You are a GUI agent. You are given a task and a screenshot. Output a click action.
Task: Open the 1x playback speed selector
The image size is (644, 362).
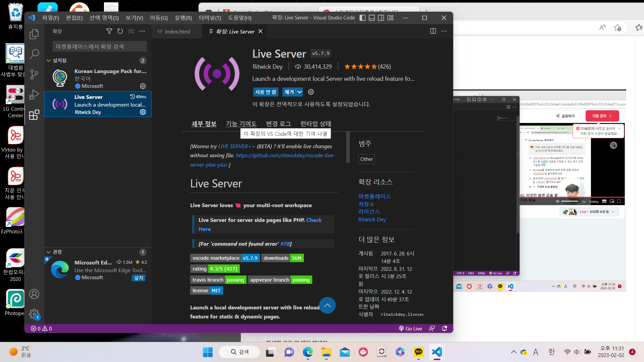point(584,202)
